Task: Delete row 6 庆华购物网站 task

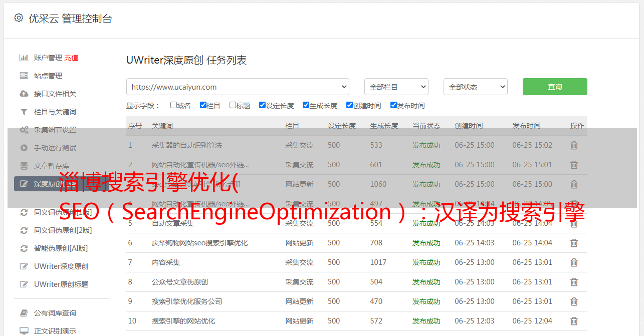Action: click(574, 243)
